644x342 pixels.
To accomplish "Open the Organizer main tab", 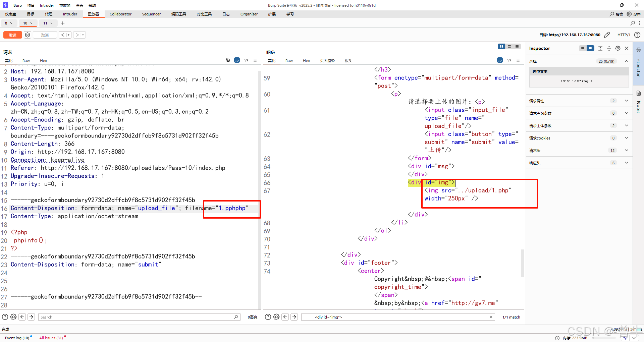I will coord(249,14).
